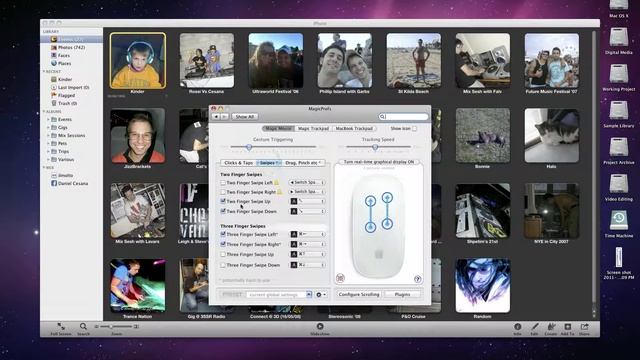640x360 pixels.
Task: Open Full Screen mode in iPhoto toolbar
Action: [x=61, y=327]
